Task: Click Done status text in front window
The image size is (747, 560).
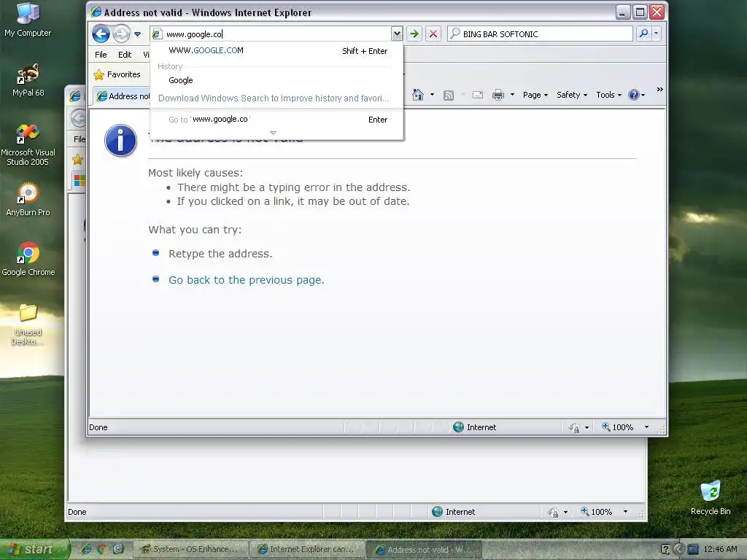Action: coord(98,427)
